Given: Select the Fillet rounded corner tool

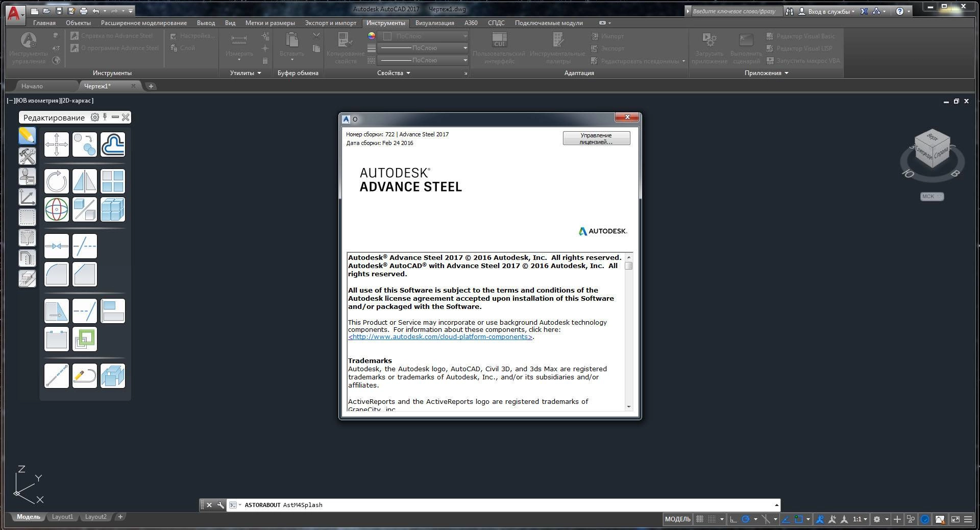Looking at the screenshot, I should pyautogui.click(x=57, y=274).
